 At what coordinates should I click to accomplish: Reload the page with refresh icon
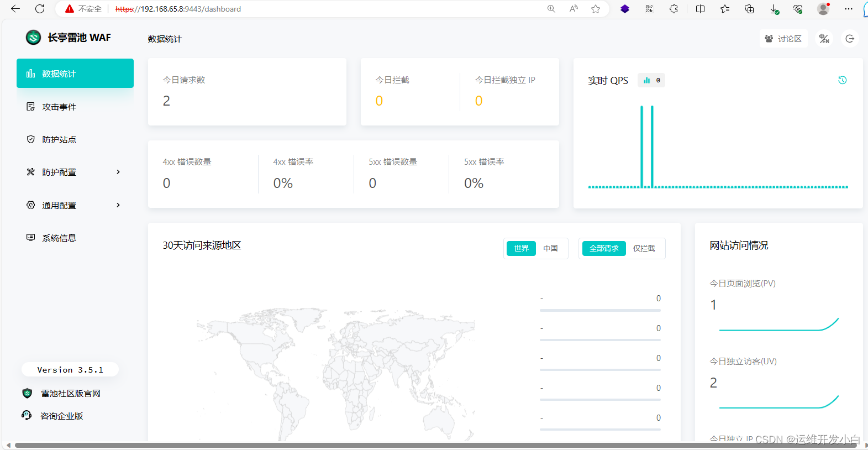coord(40,9)
